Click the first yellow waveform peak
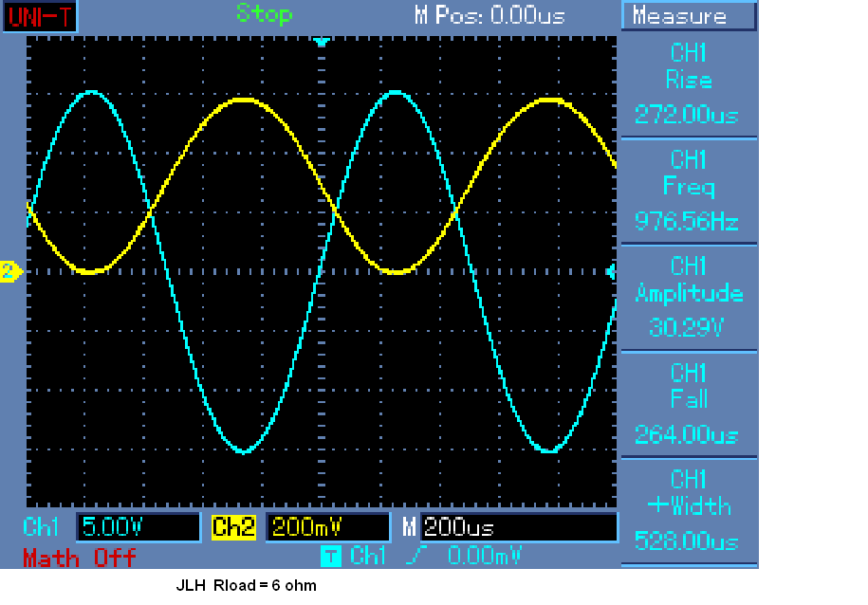Screen dimensions: 868x605 (244, 101)
